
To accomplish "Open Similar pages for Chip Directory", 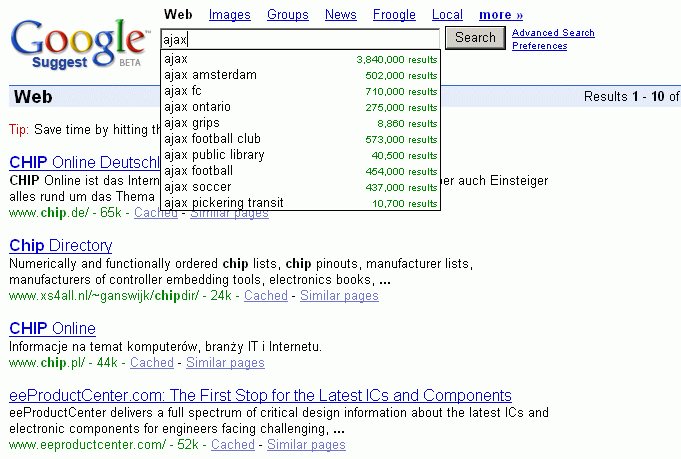I will pyautogui.click(x=339, y=296).
